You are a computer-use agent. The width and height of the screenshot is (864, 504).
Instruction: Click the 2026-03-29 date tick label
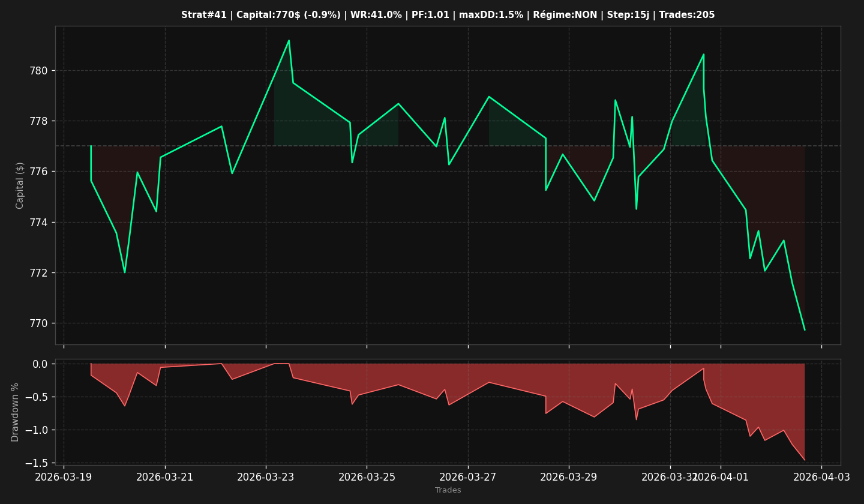click(x=569, y=477)
